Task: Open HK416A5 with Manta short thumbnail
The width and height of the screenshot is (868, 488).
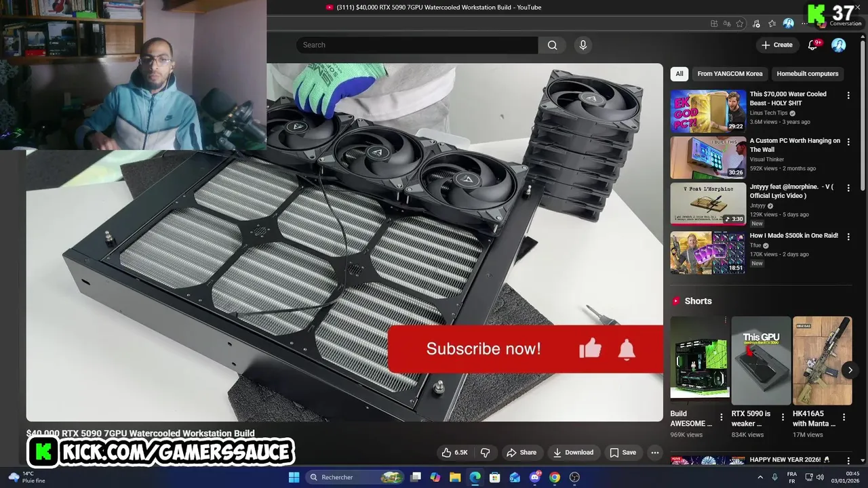Action: pos(822,361)
